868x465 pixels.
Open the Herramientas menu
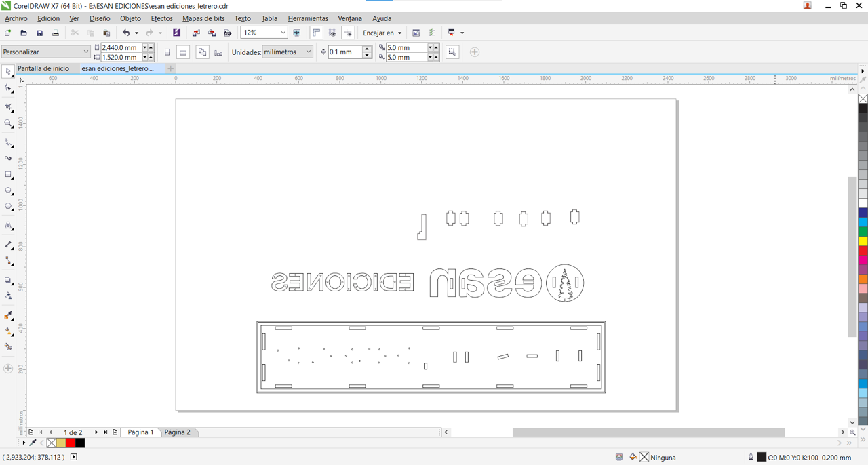pos(308,18)
